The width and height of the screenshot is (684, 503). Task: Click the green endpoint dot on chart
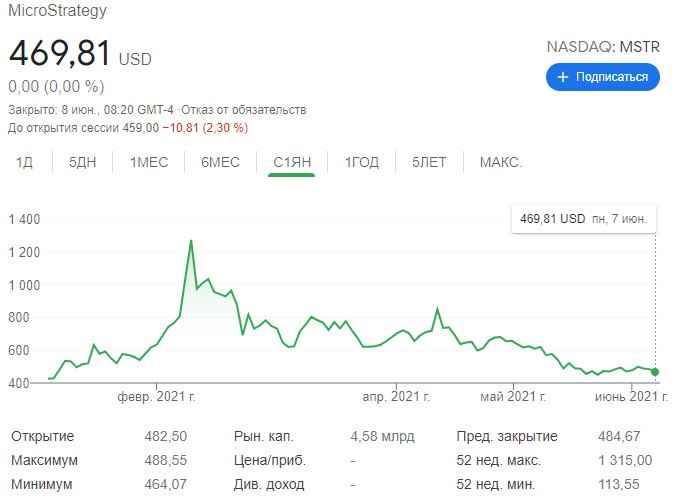pos(655,372)
